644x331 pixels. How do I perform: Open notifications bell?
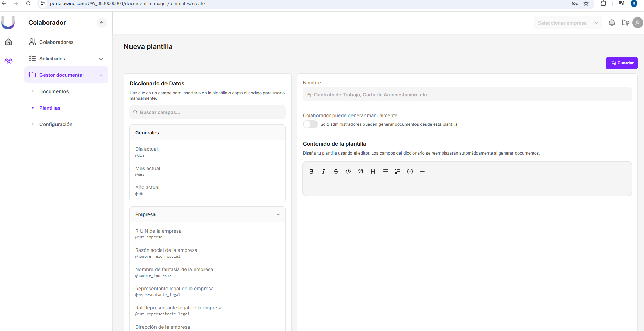[611, 23]
